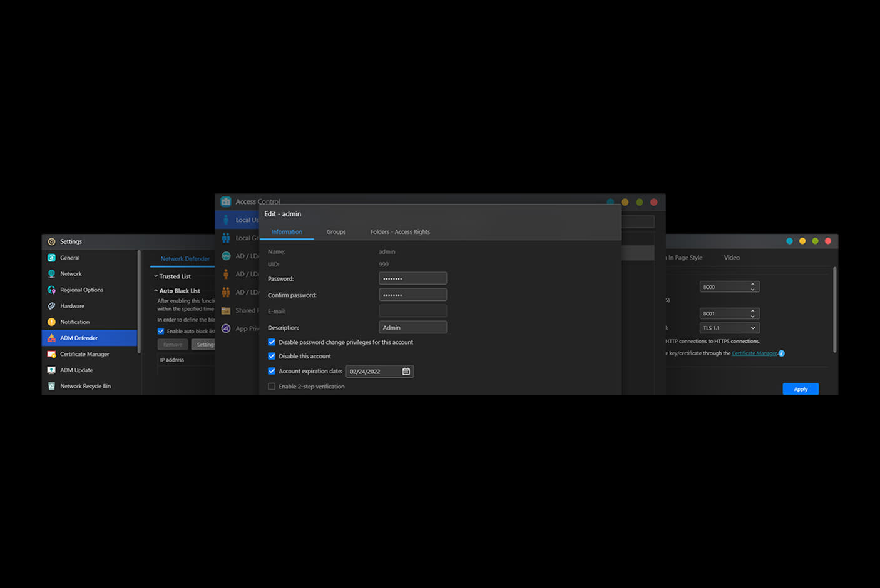880x588 pixels.
Task: Open the Notification icon entry
Action: coord(51,322)
